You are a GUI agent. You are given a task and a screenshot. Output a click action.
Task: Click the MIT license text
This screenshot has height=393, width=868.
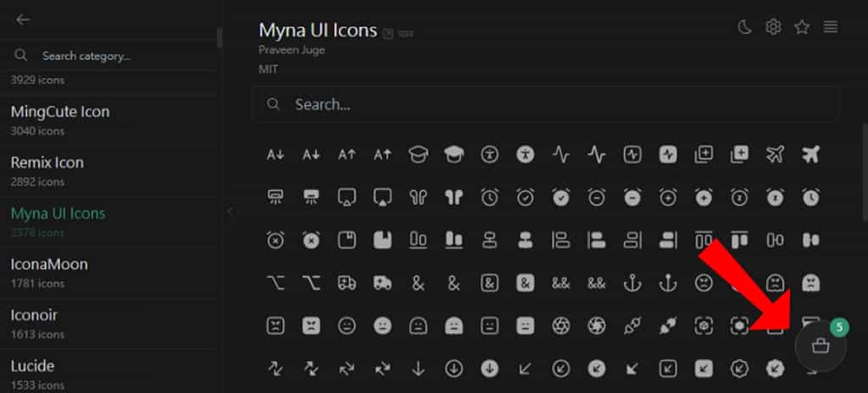pyautogui.click(x=269, y=69)
